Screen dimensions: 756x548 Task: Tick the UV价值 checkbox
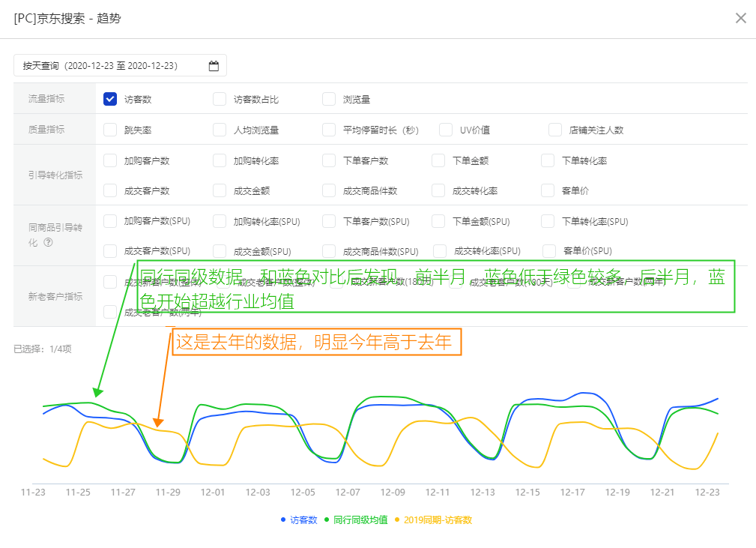coord(446,130)
